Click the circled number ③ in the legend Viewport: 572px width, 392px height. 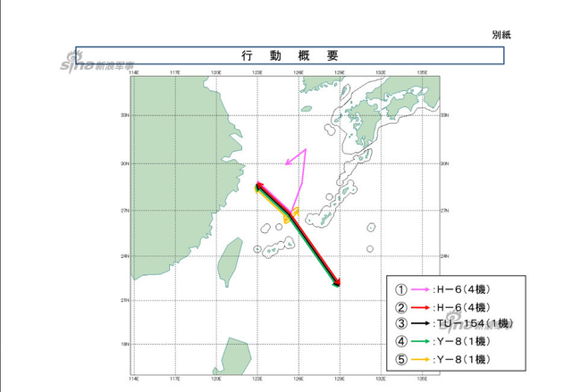pyautogui.click(x=401, y=323)
